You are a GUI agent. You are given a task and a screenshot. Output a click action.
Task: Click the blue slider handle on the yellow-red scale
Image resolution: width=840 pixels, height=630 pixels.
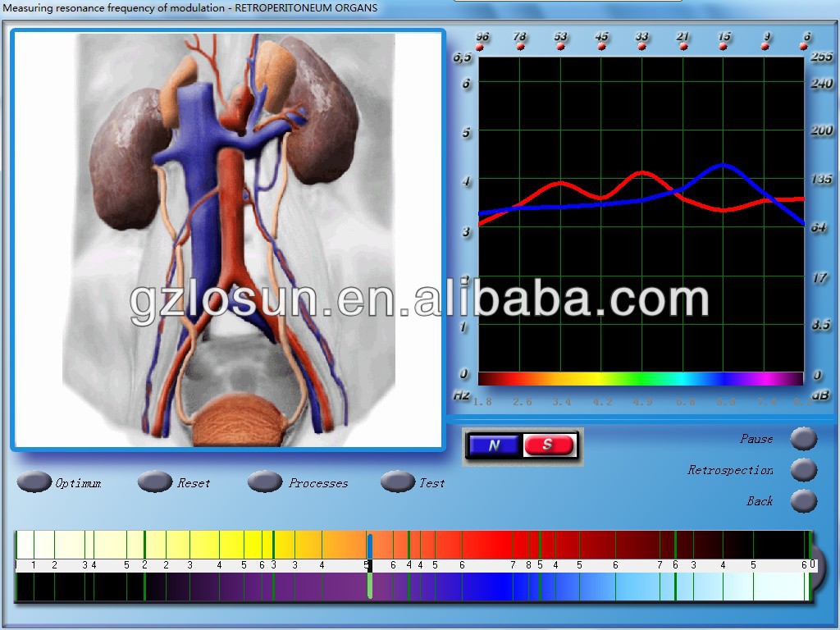370,546
